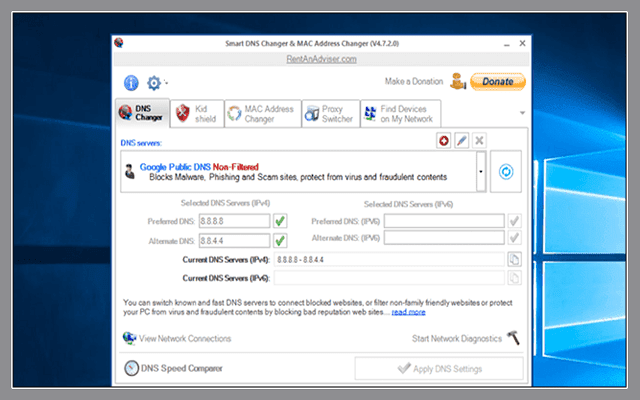The width and height of the screenshot is (640, 400).
Task: Toggle the Alternate DNS IPv4 checkmark
Action: click(x=280, y=240)
